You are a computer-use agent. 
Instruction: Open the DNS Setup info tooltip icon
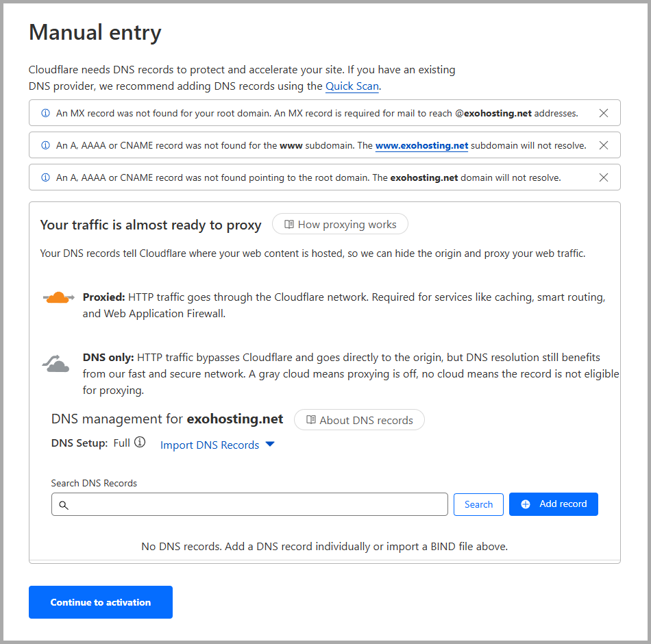point(141,442)
